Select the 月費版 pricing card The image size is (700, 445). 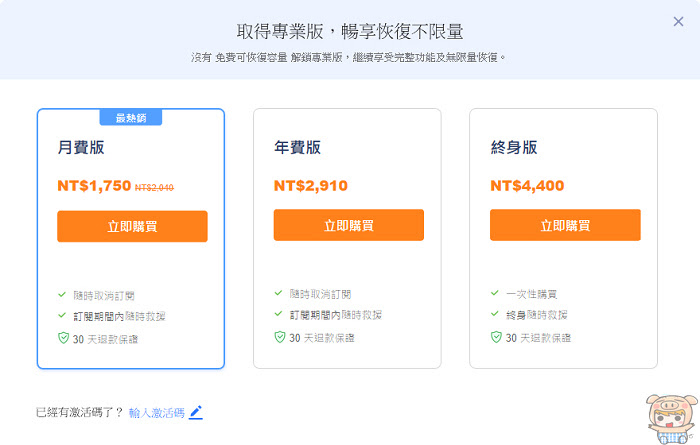pos(131,239)
